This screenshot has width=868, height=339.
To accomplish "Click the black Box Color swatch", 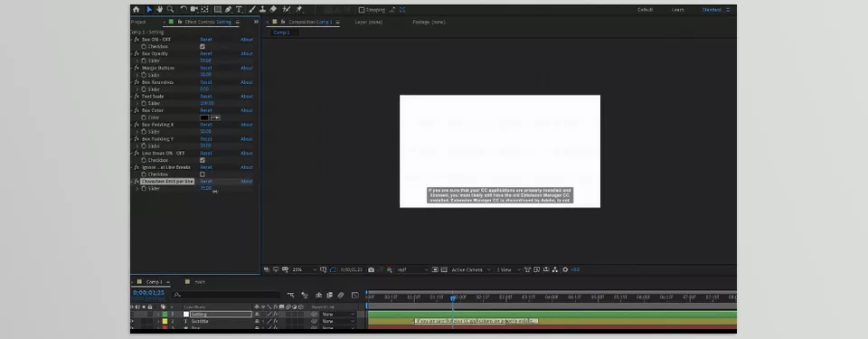I will (204, 118).
